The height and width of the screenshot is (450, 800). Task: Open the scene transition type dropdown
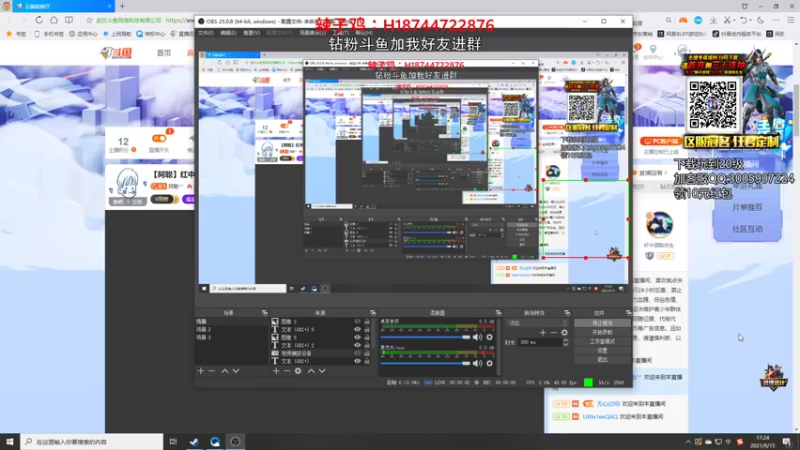coord(537,323)
